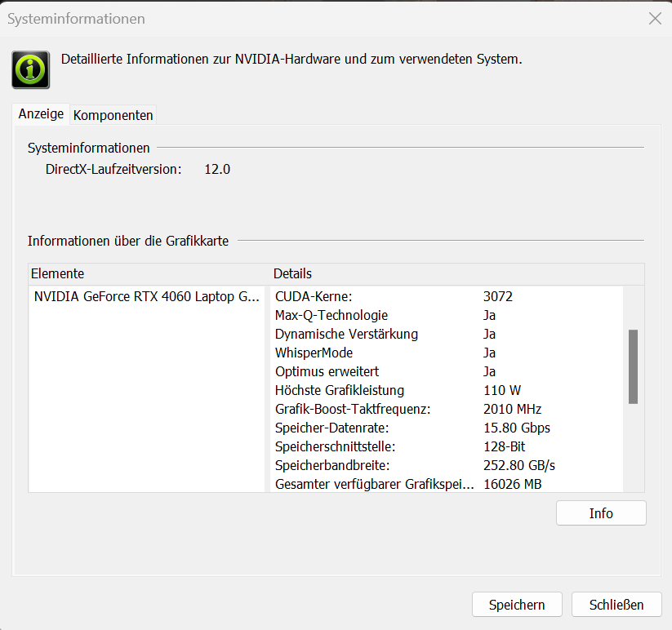The image size is (672, 630).
Task: Close the Systeminformationen dialog
Action: [x=655, y=19]
